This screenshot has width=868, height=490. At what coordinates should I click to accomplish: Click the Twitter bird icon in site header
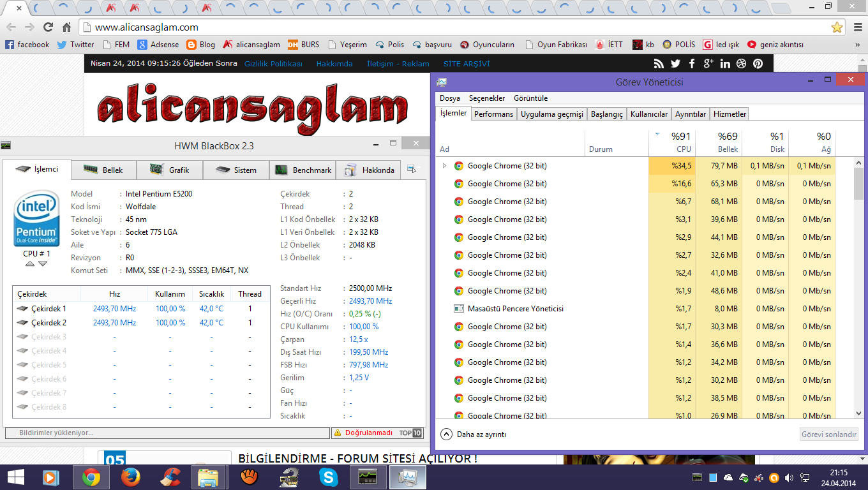[x=676, y=64]
